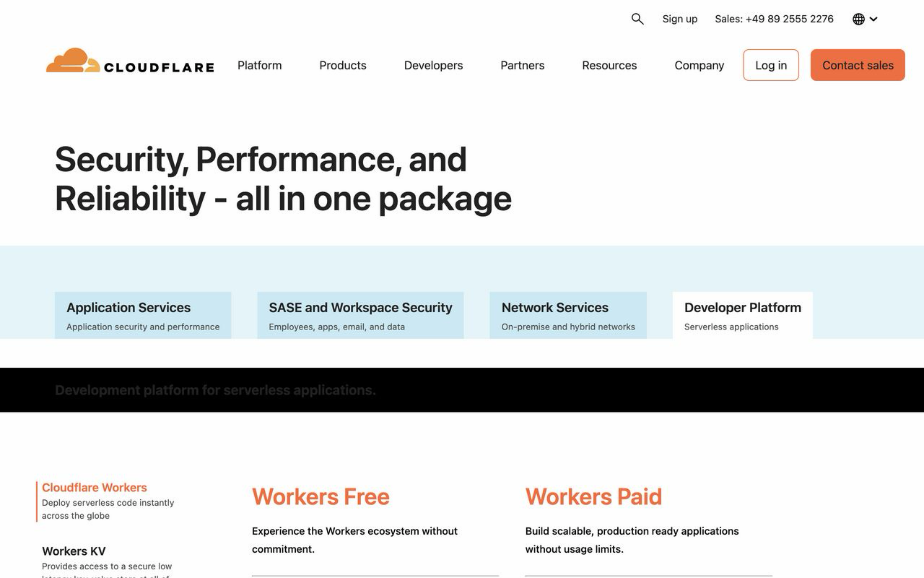This screenshot has width=924, height=578.
Task: Click 'Development platform for serverless applications.' text
Action: coord(215,390)
